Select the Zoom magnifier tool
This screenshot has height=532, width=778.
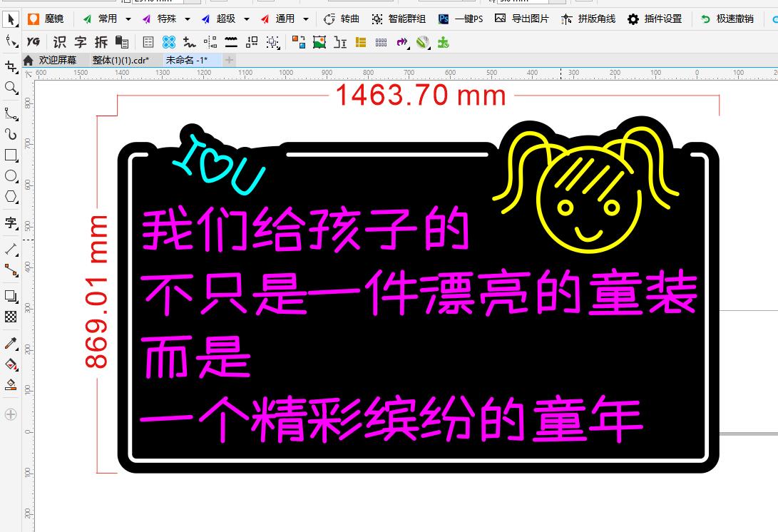(x=11, y=88)
